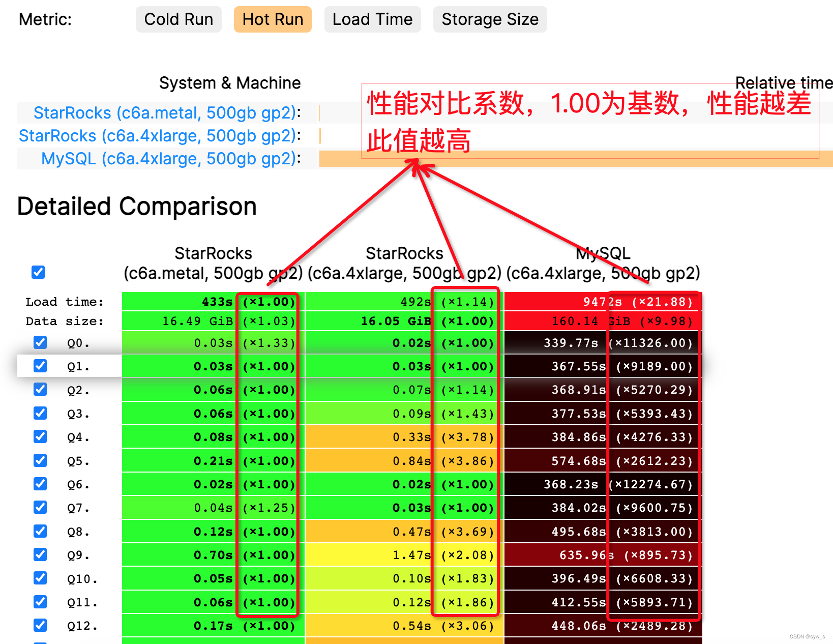
Task: Click MySQL Q4 384.86s cell
Action: pos(603,437)
